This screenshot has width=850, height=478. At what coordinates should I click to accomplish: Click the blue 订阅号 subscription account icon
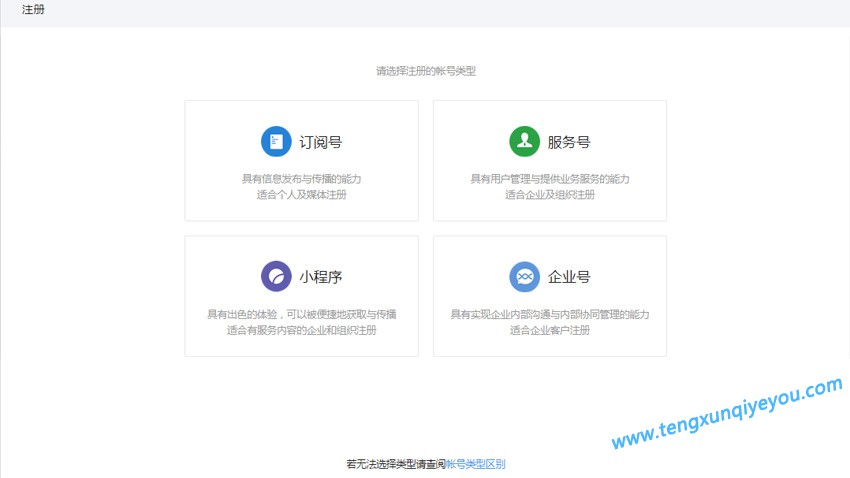[x=276, y=141]
